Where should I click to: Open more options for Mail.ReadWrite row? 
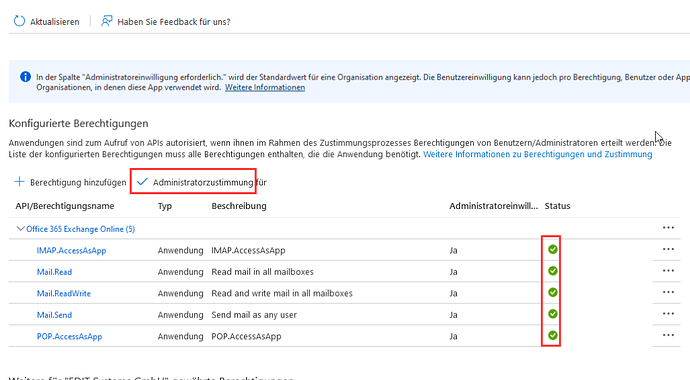pyautogui.click(x=668, y=292)
